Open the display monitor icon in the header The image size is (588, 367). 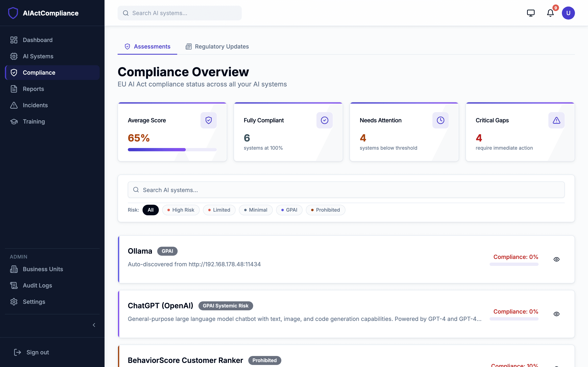tap(531, 13)
